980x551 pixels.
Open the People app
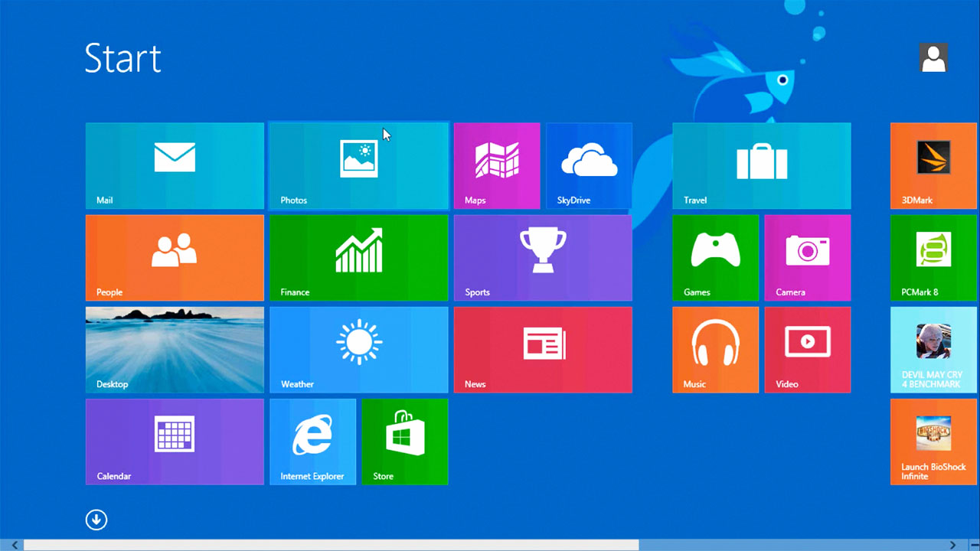[x=175, y=257]
